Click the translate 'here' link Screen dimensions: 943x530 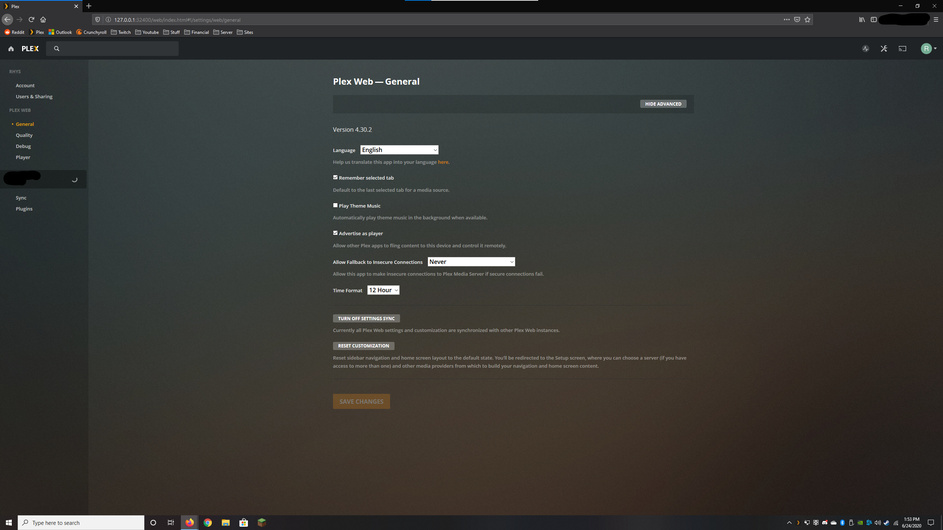443,162
